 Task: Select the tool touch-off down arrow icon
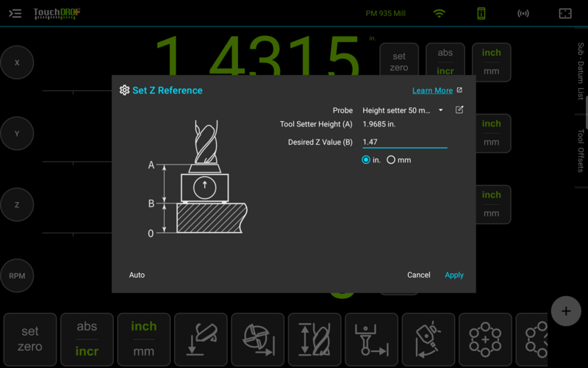pyautogui.click(x=201, y=339)
